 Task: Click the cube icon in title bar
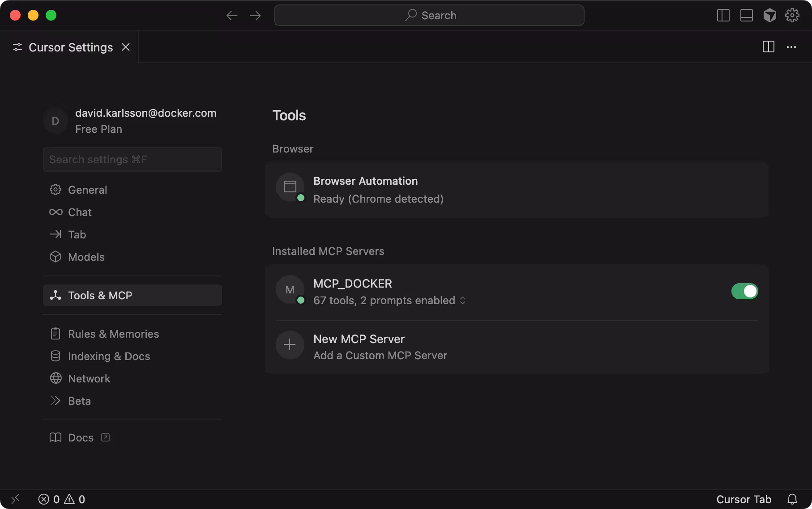[x=769, y=15]
